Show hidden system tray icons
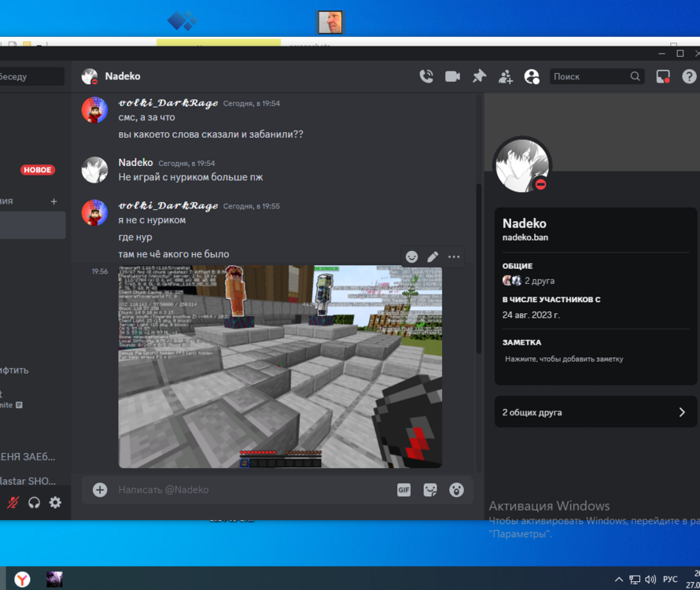Image resolution: width=700 pixels, height=590 pixels. [x=619, y=579]
